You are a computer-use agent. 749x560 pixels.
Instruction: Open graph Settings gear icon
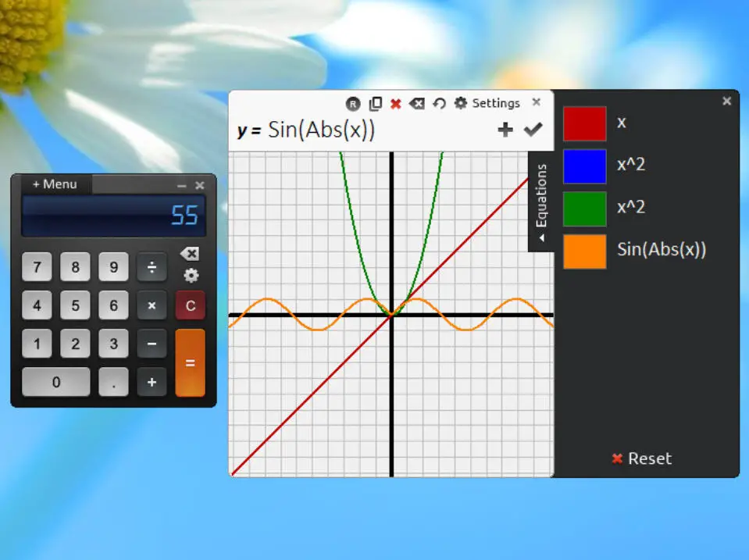pyautogui.click(x=460, y=103)
